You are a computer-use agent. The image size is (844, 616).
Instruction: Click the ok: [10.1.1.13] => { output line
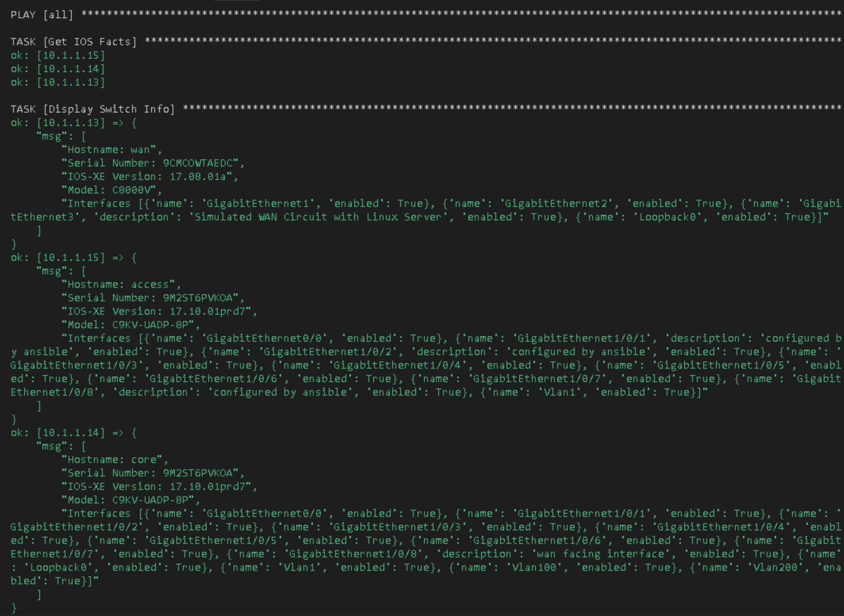pyautogui.click(x=74, y=122)
